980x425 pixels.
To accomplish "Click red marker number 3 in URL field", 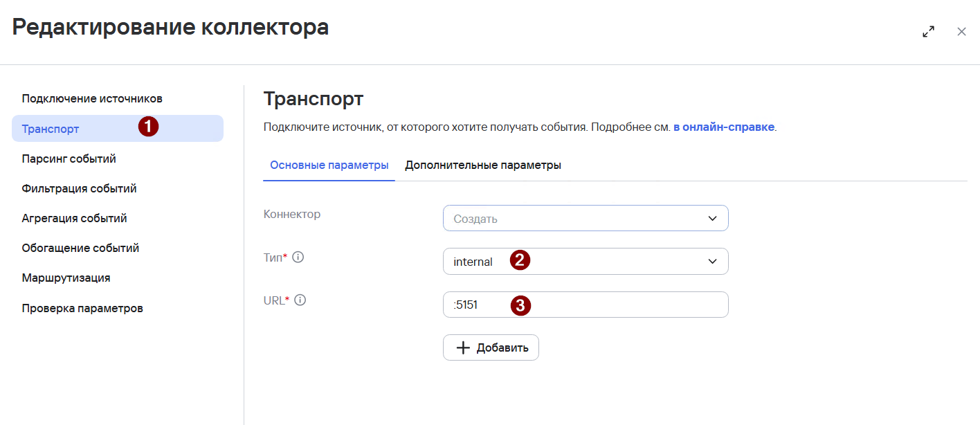I will [x=520, y=305].
